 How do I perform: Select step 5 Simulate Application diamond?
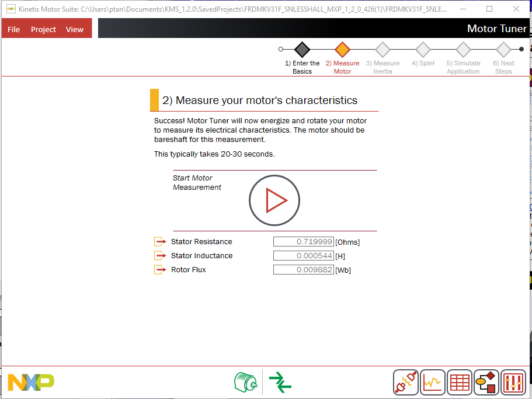click(463, 50)
